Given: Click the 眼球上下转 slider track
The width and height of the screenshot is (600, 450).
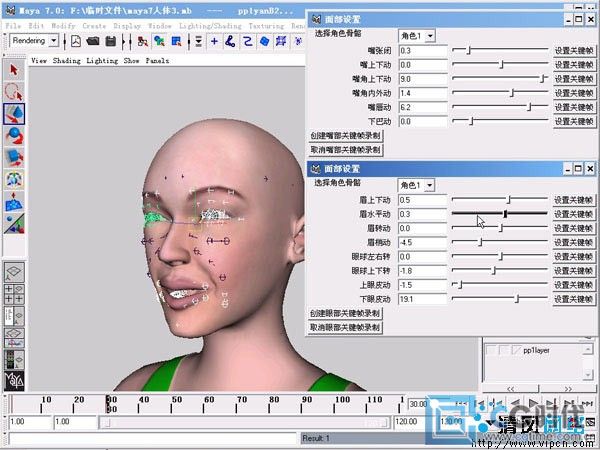Looking at the screenshot, I should 500,270.
